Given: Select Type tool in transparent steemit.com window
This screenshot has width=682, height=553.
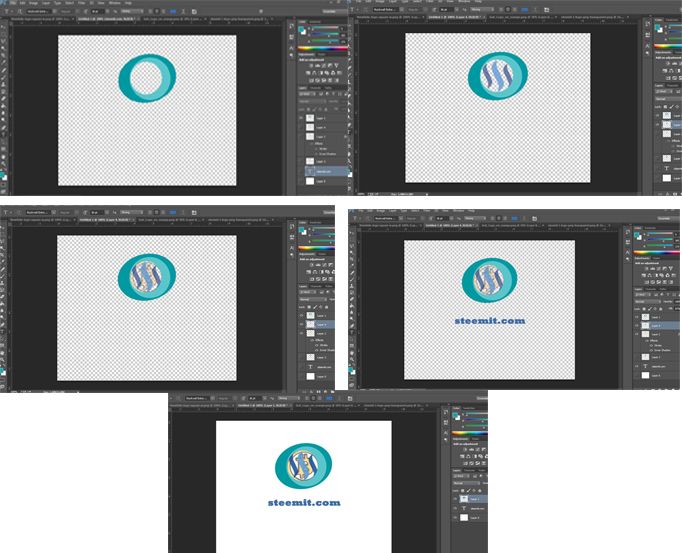Looking at the screenshot, I should [352, 332].
